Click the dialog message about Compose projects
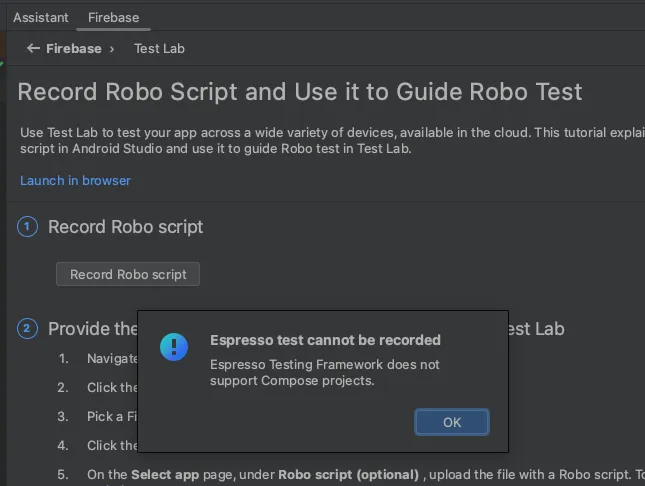The height and width of the screenshot is (486, 645). 324,372
